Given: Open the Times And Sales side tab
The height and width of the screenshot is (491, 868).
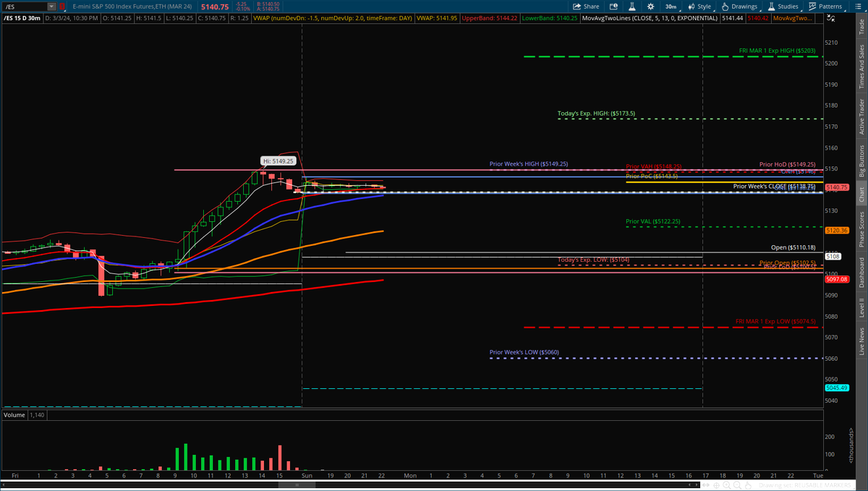Looking at the screenshot, I should pos(861,65).
